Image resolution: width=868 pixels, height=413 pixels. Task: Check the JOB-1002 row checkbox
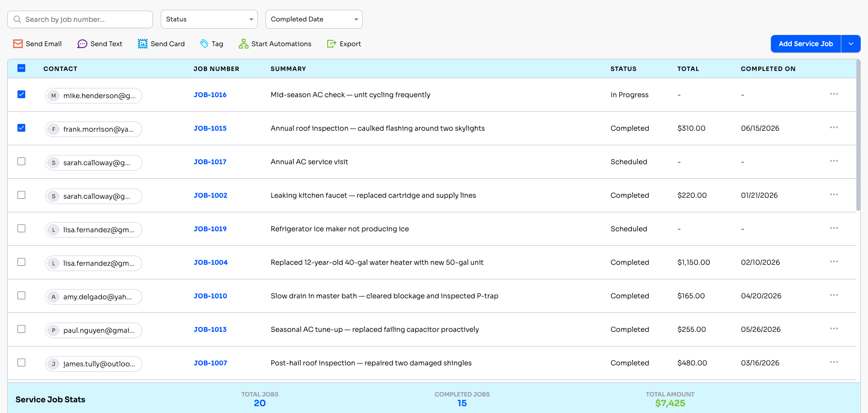click(x=21, y=195)
